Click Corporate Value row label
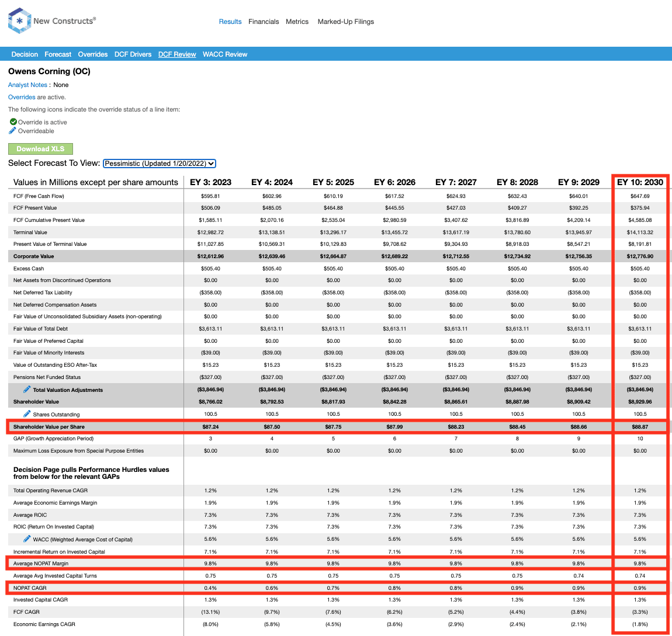672x636 pixels. coord(33,256)
